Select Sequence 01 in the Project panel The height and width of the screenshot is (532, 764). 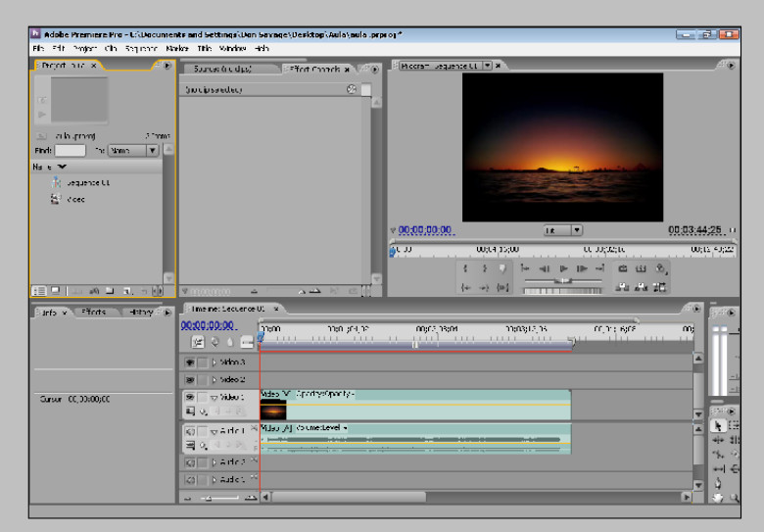coord(88,182)
